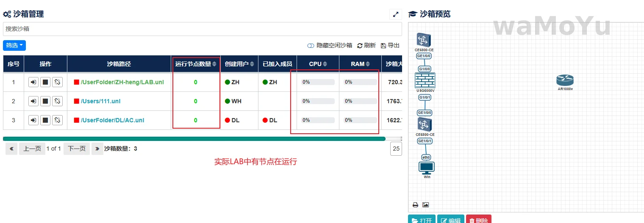644x223 pixels.
Task: Open the 筛选 filter dropdown
Action: click(x=14, y=45)
